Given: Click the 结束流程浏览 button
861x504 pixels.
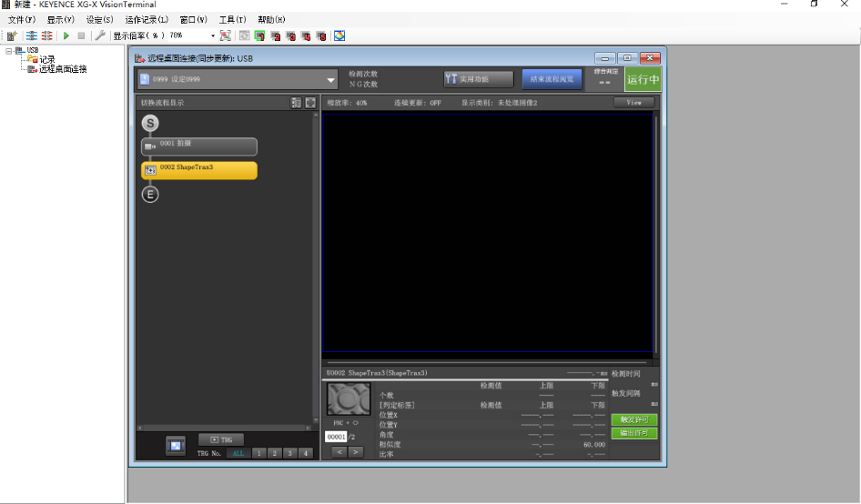Looking at the screenshot, I should (552, 79).
